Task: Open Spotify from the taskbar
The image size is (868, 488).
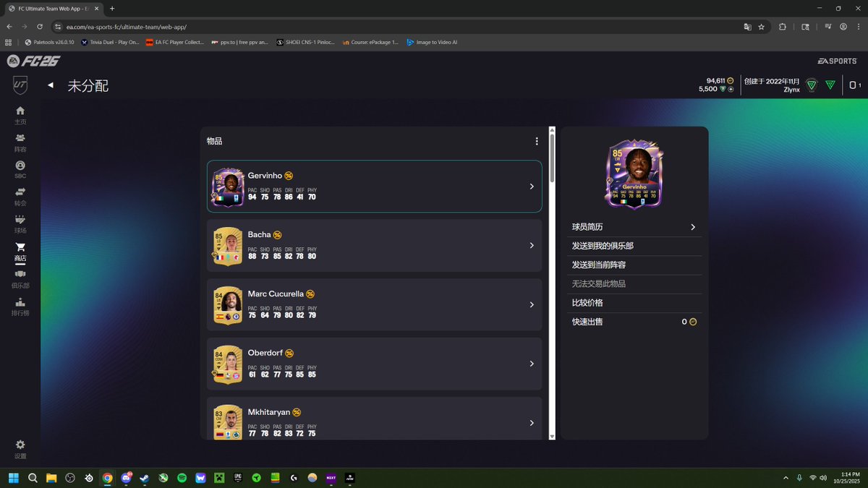Action: (182, 478)
